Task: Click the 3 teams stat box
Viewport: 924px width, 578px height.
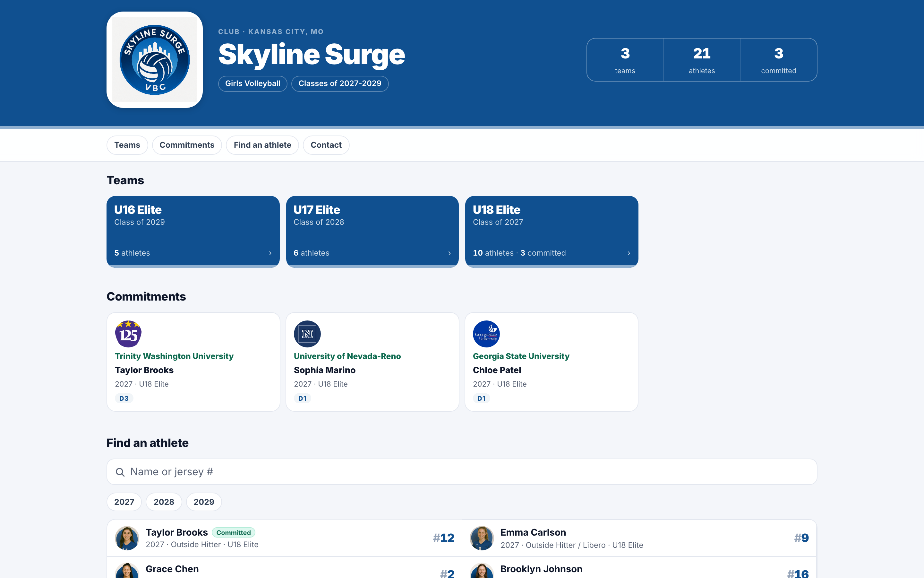Action: [625, 60]
